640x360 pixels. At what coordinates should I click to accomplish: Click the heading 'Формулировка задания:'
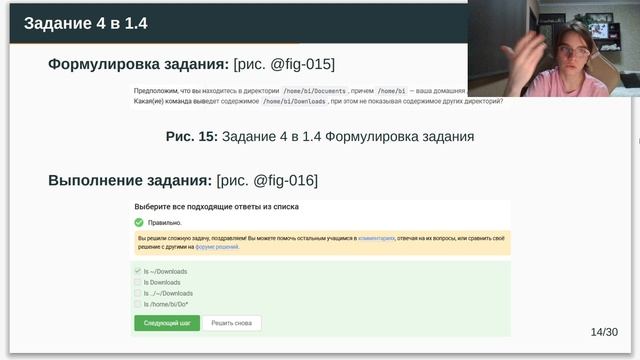pyautogui.click(x=138, y=64)
